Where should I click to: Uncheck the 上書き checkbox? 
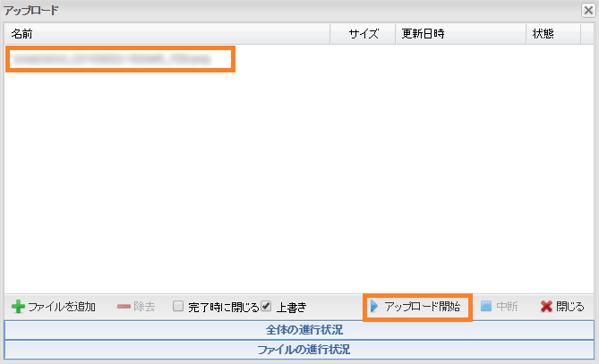pyautogui.click(x=266, y=306)
